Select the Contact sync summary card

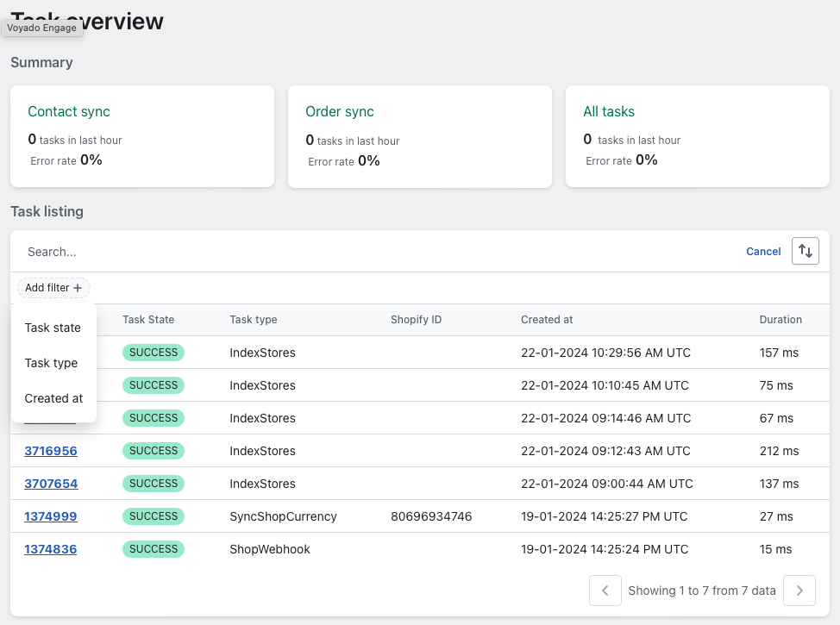click(x=142, y=136)
